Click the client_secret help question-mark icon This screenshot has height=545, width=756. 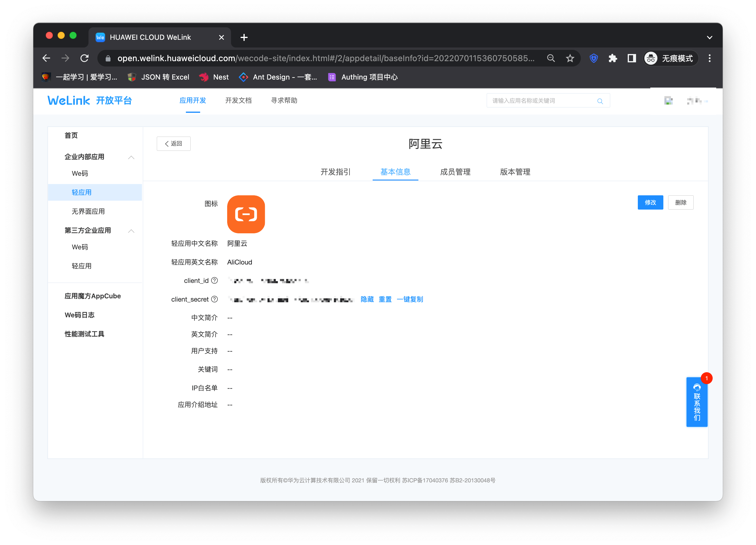215,299
